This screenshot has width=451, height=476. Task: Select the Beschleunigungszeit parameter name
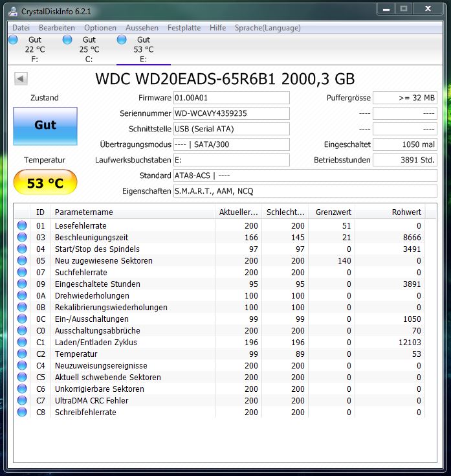tap(92, 238)
